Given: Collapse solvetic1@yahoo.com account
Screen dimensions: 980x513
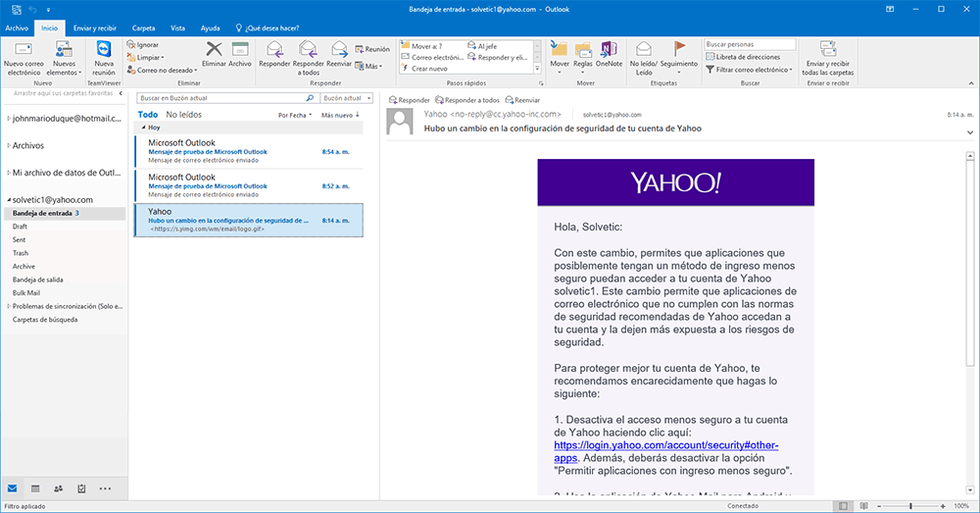Looking at the screenshot, I should pyautogui.click(x=9, y=199).
